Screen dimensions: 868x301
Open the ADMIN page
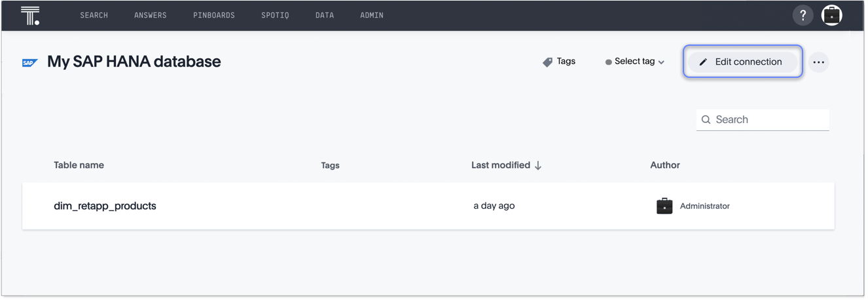(x=371, y=15)
